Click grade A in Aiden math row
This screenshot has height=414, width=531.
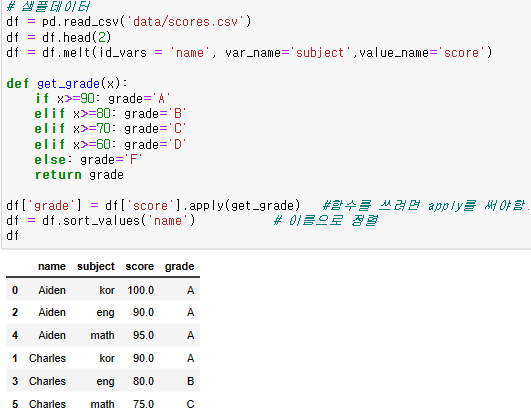pos(190,335)
